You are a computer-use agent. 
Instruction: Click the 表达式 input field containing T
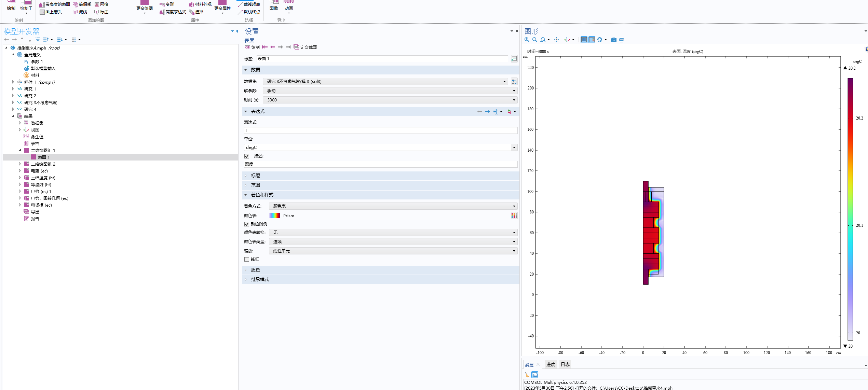pos(381,130)
